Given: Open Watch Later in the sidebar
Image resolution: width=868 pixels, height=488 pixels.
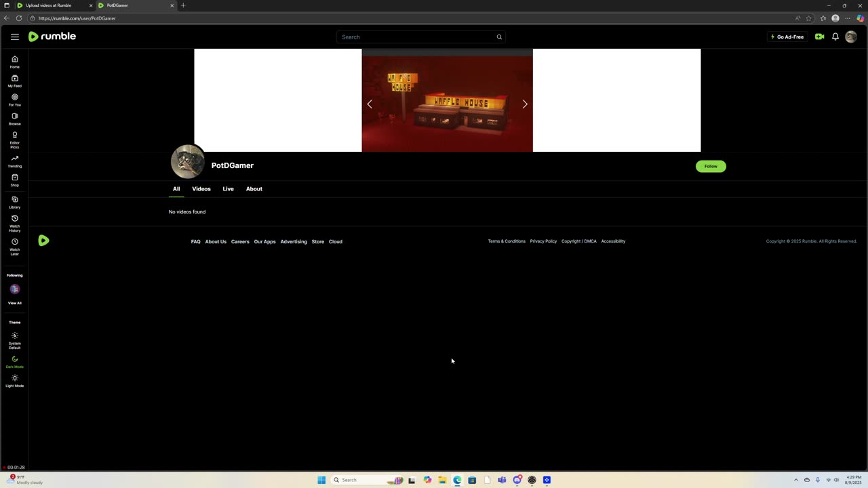Looking at the screenshot, I should click(14, 247).
